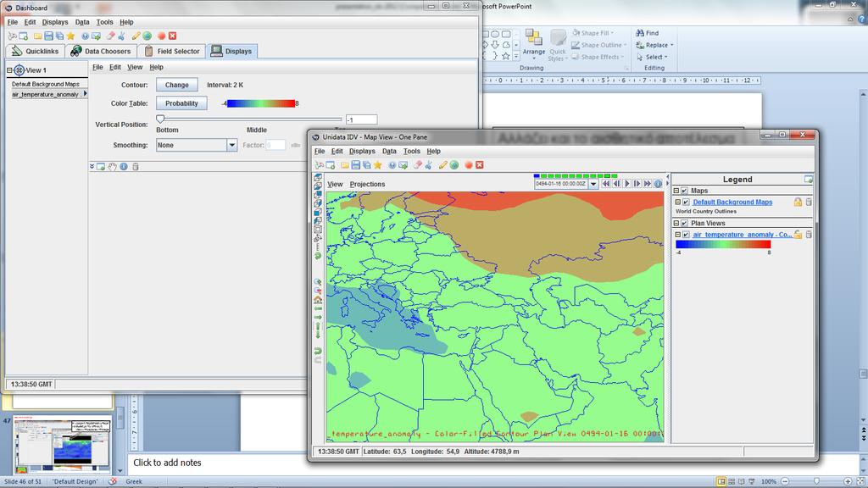Image resolution: width=868 pixels, height=488 pixels.
Task: Click the lock icon for Default Background Maps
Action: point(798,202)
